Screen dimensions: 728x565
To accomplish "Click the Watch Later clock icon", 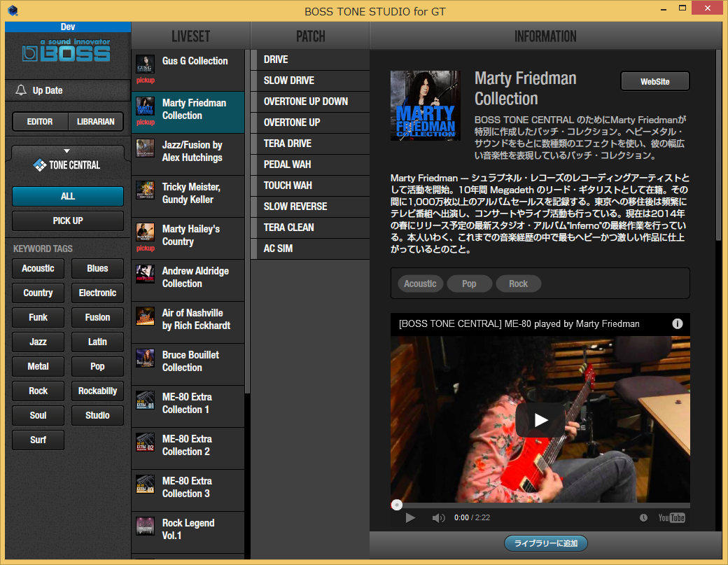I will point(643,517).
